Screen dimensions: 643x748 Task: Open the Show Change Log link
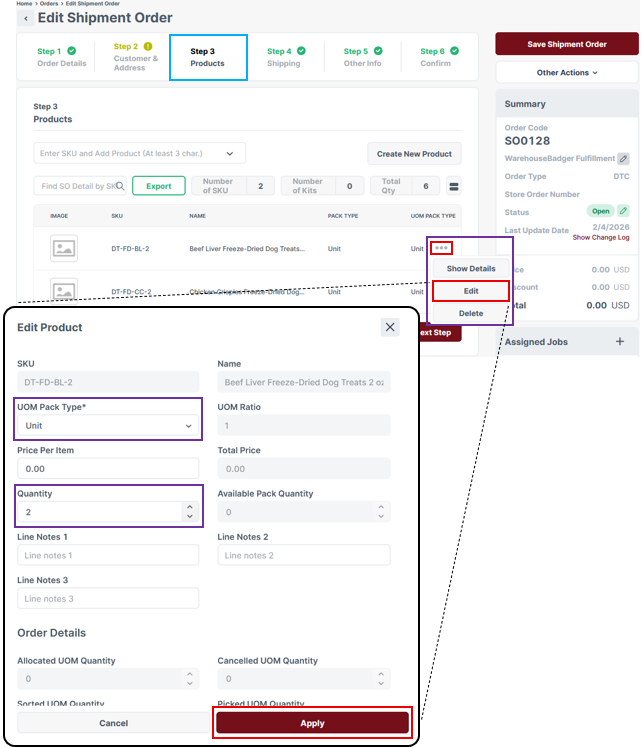[x=601, y=238]
